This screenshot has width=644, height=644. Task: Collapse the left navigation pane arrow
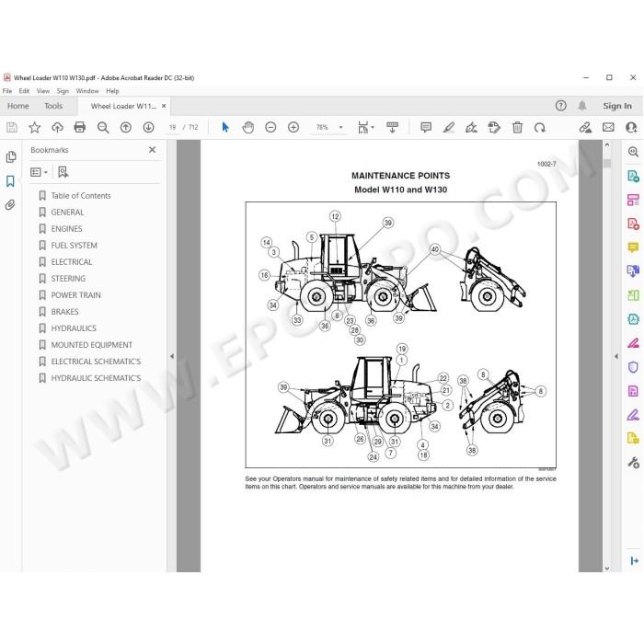[x=172, y=356]
